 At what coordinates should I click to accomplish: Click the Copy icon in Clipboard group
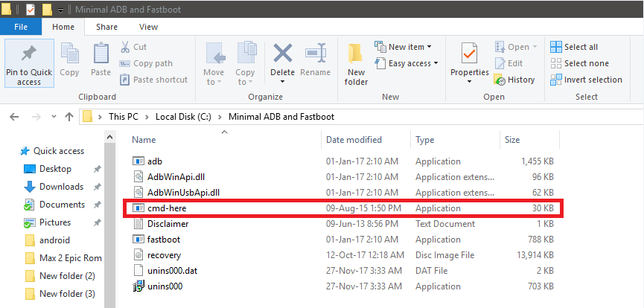click(69, 54)
